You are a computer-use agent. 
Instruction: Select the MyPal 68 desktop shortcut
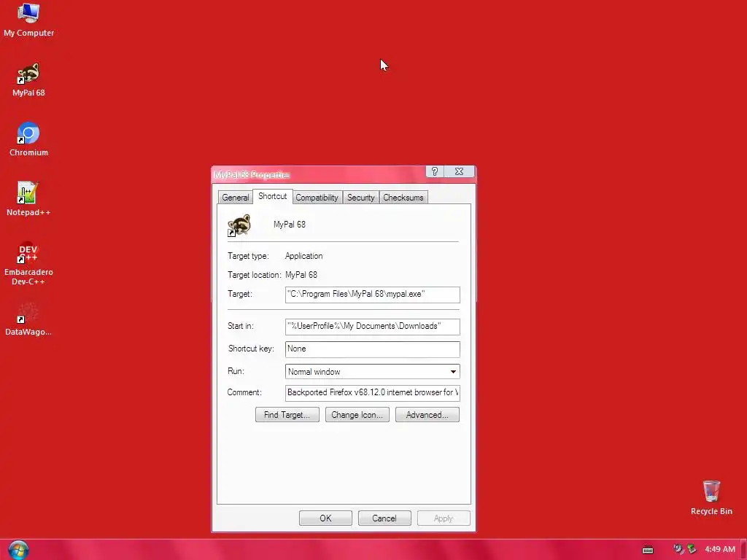[28, 79]
